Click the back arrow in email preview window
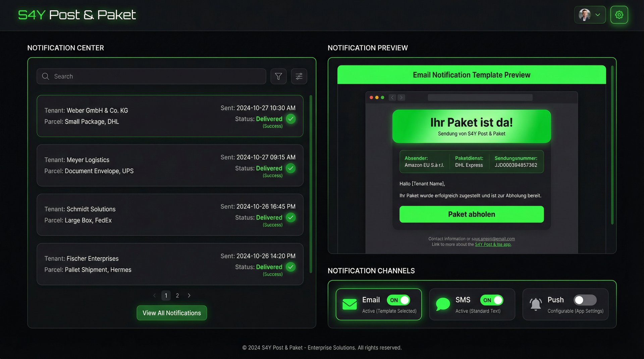This screenshot has height=359, width=644. point(392,97)
